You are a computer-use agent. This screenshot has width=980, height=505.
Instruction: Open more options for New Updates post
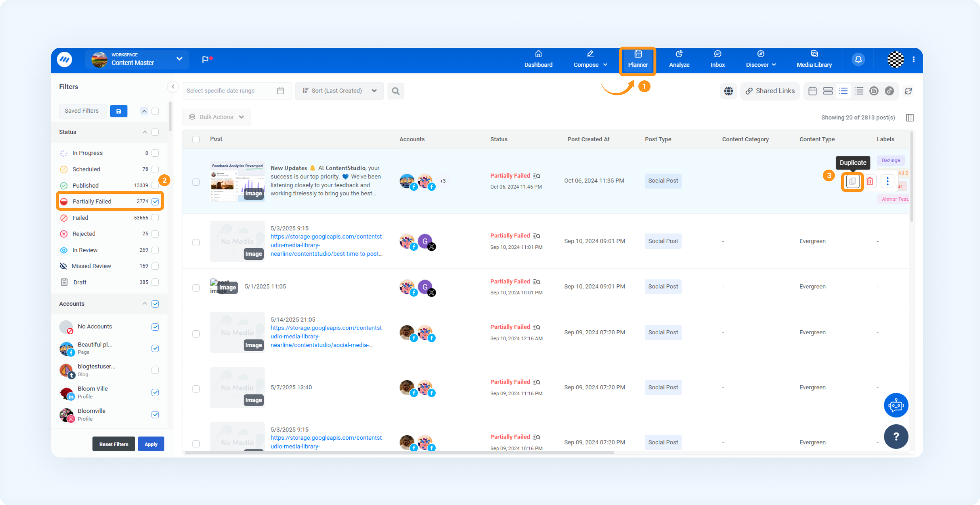pos(887,181)
